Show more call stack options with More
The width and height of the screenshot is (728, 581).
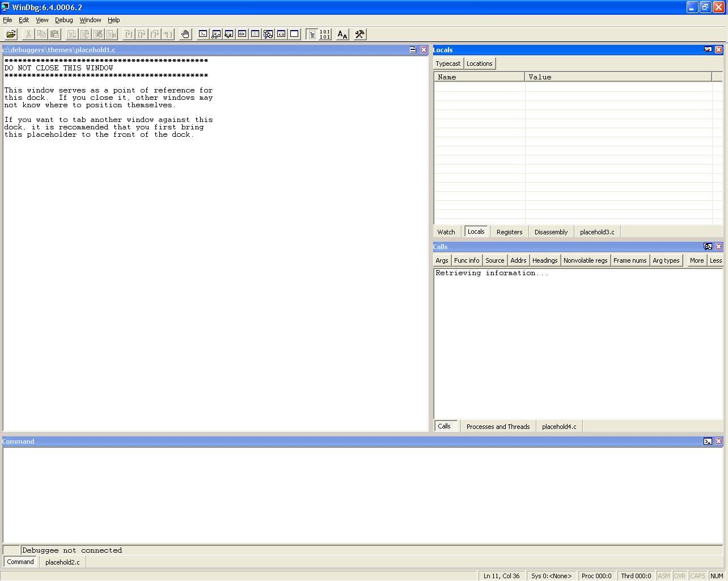pyautogui.click(x=696, y=260)
